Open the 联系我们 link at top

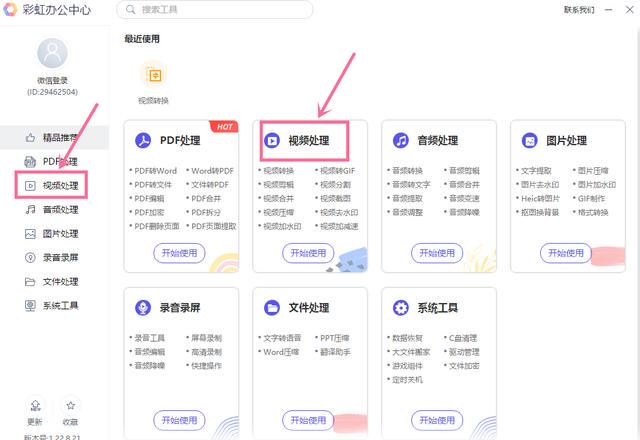[x=579, y=10]
